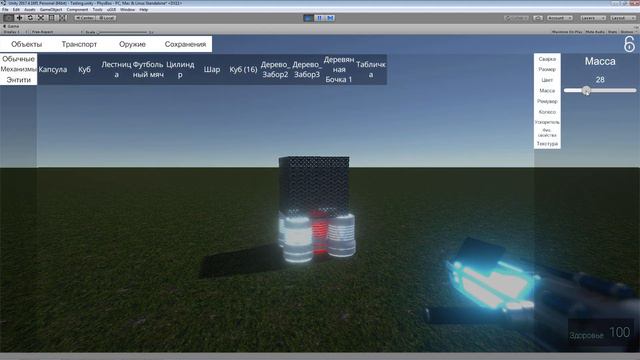
Task: Select the Rect transform tool
Action: coord(52,18)
